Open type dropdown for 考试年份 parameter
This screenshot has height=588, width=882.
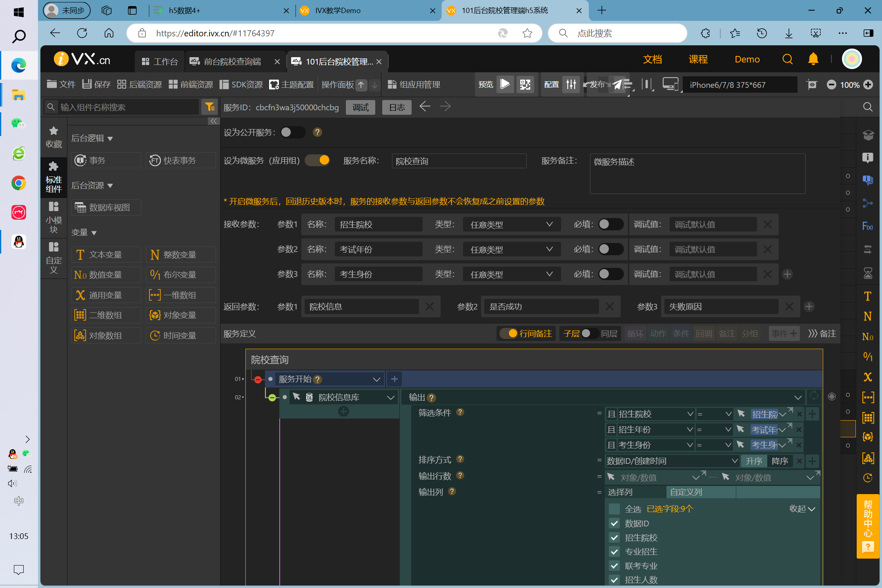point(512,249)
